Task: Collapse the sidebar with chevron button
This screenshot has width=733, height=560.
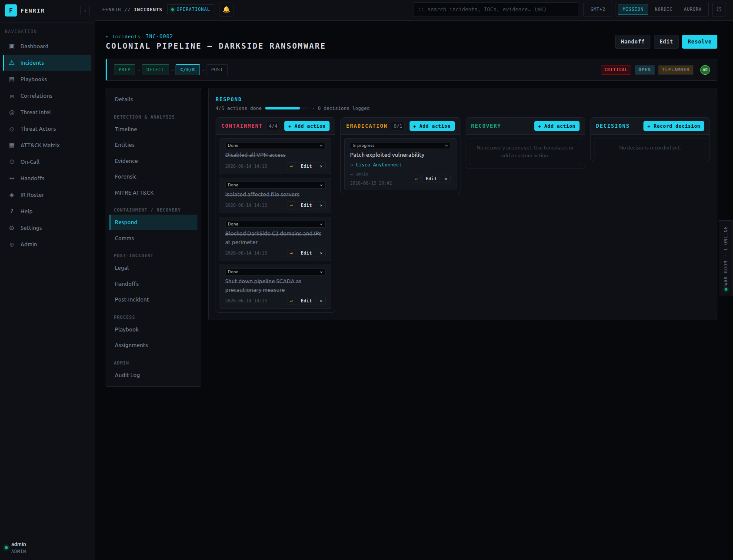Action: [x=85, y=10]
